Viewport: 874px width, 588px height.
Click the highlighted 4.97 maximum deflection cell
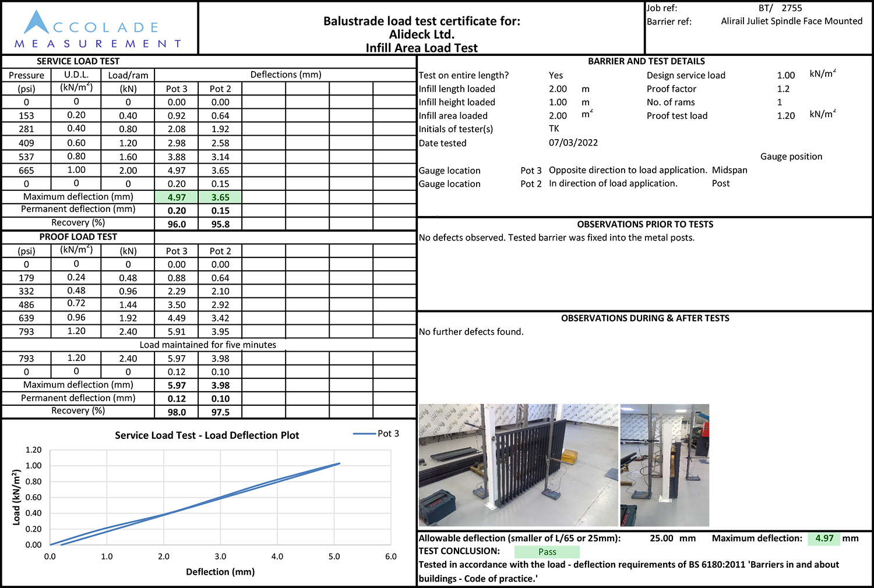point(176,197)
